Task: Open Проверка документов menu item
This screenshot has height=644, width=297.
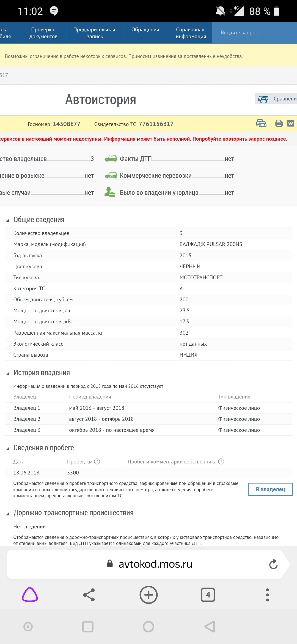Action: point(43,33)
